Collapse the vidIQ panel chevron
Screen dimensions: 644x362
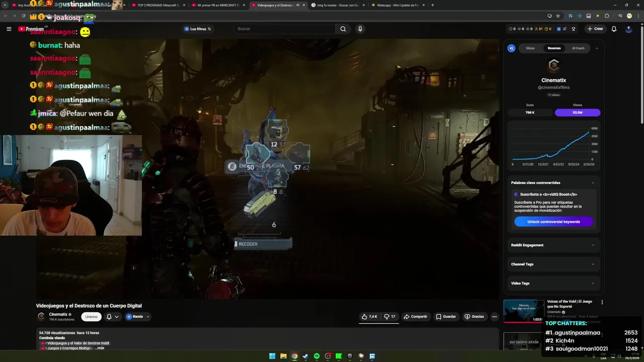[597, 48]
